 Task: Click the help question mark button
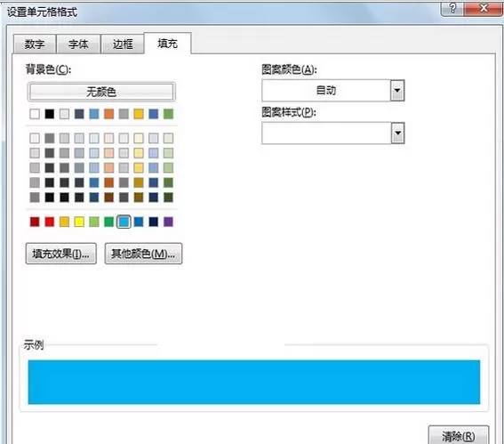pos(452,8)
